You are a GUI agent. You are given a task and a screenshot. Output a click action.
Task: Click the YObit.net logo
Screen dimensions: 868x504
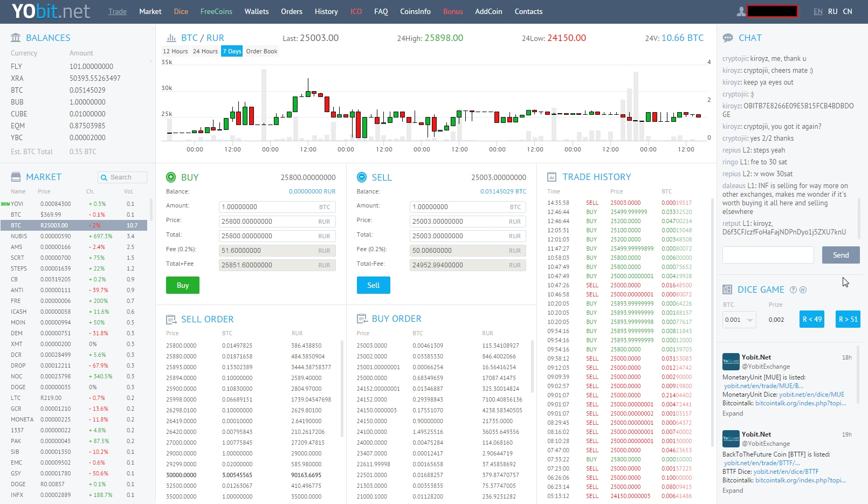tap(51, 11)
